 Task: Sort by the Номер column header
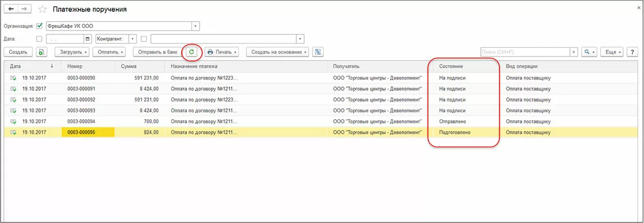[x=88, y=67]
